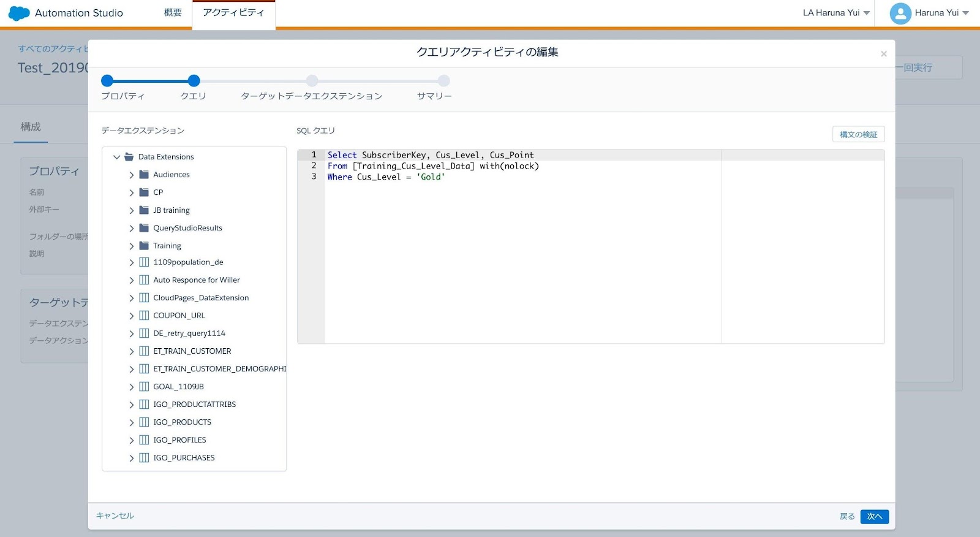Click the GOAL_1109JB table icon
Viewport: 980px width, 537px height.
144,387
